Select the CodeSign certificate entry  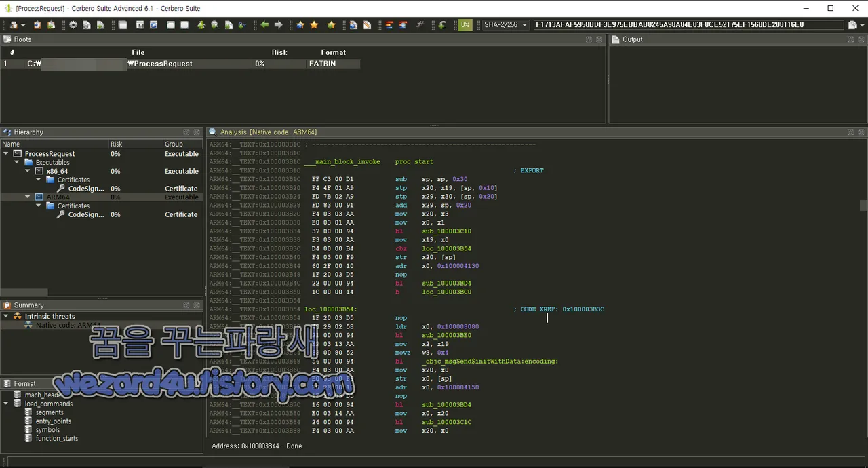86,189
